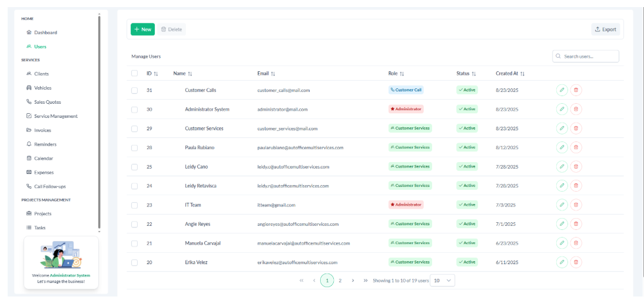Open Vehicles in the sidebar menu
The image size is (644, 303).
pos(42,88)
